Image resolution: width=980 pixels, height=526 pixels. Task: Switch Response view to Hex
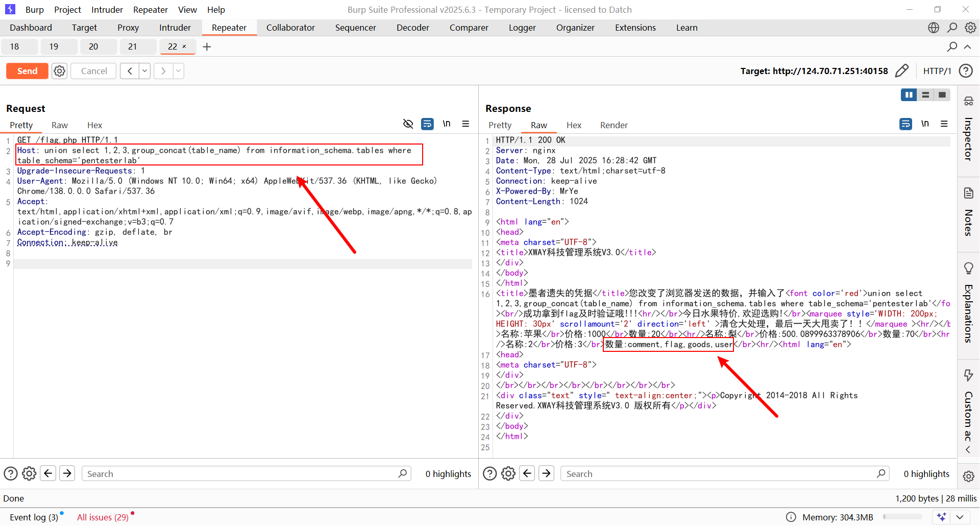tap(574, 125)
